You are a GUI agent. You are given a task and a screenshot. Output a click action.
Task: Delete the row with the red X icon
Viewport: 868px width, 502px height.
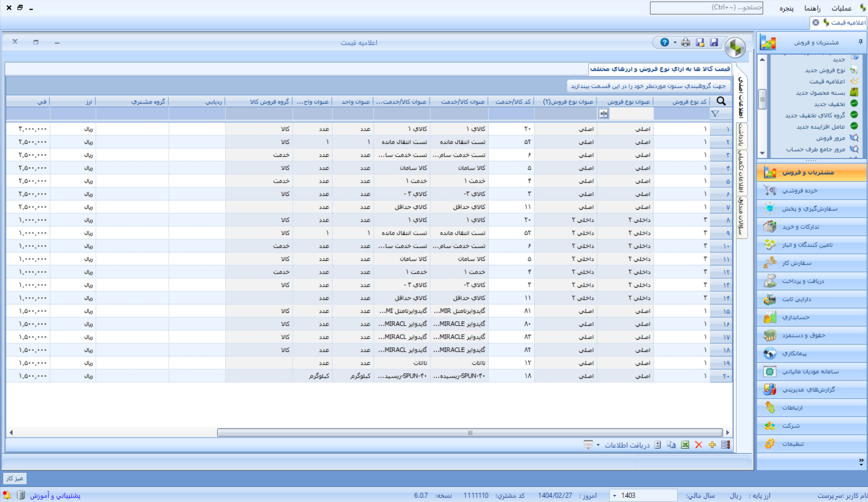click(x=698, y=445)
